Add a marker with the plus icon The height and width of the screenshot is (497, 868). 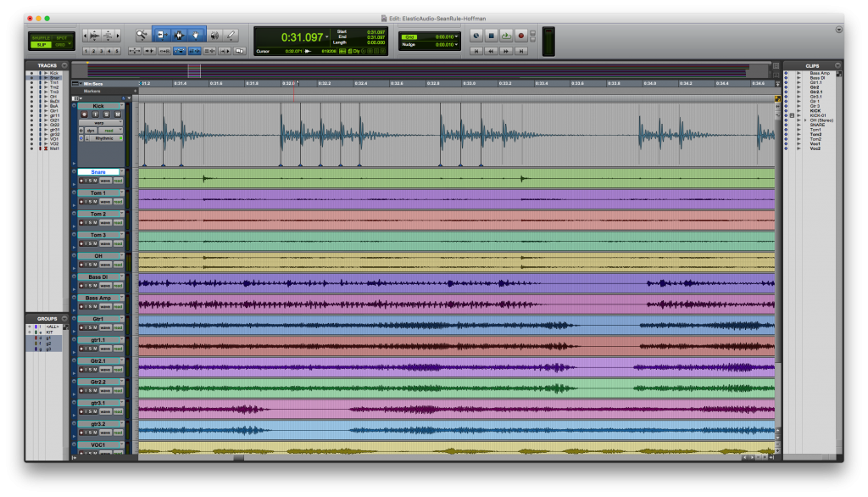[135, 91]
